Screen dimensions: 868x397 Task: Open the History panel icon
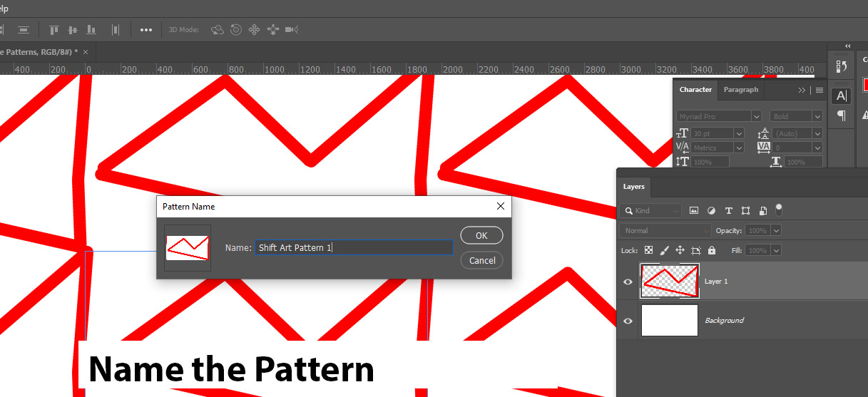coord(842,66)
